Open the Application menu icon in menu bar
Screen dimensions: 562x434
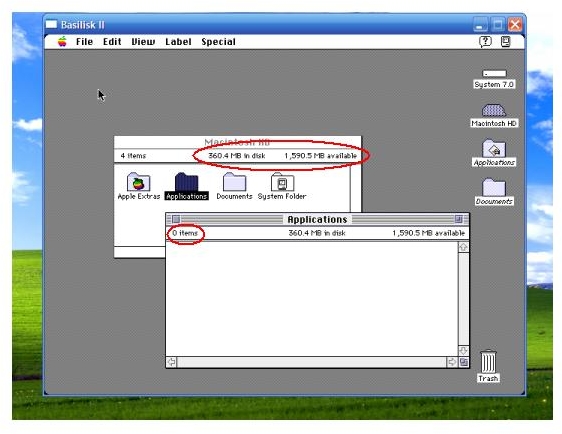505,42
